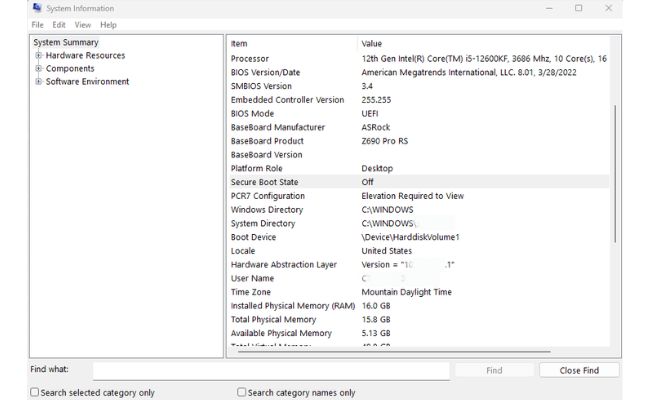Image resolution: width=650 pixels, height=400 pixels.
Task: Select the BIOS Version/Date row
Action: [x=419, y=72]
